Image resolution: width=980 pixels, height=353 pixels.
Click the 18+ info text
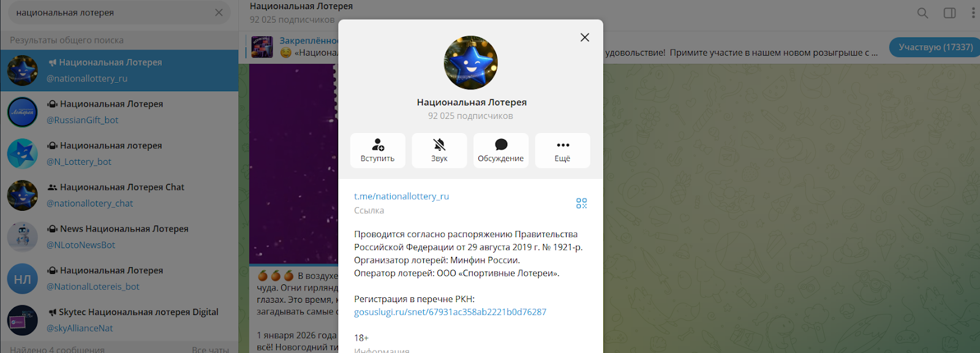(361, 338)
